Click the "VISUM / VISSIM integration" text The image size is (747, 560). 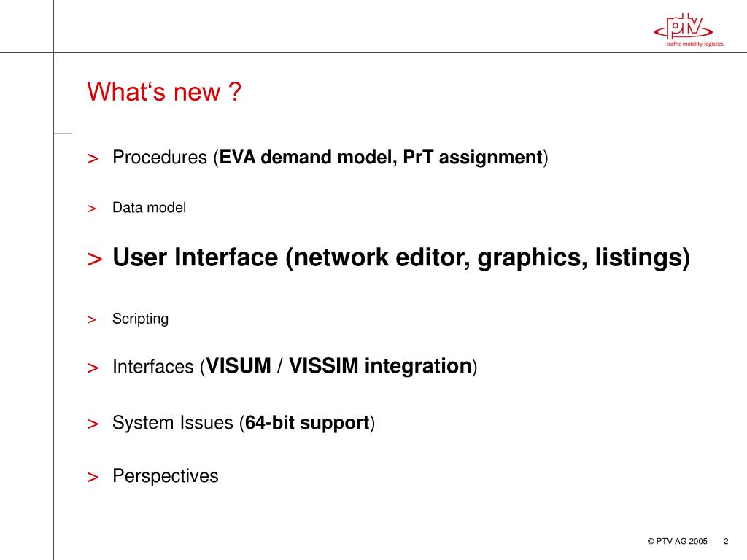(338, 366)
